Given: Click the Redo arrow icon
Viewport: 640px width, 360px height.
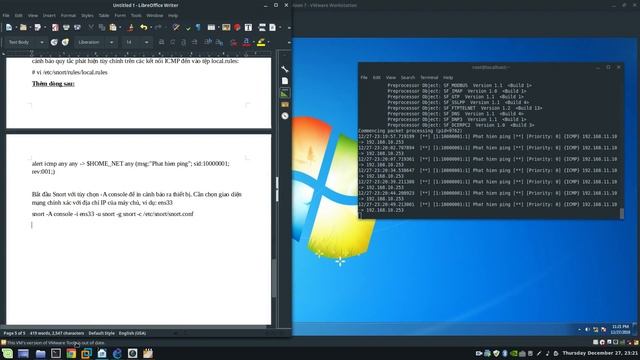Looking at the screenshot, I should click(x=158, y=27).
